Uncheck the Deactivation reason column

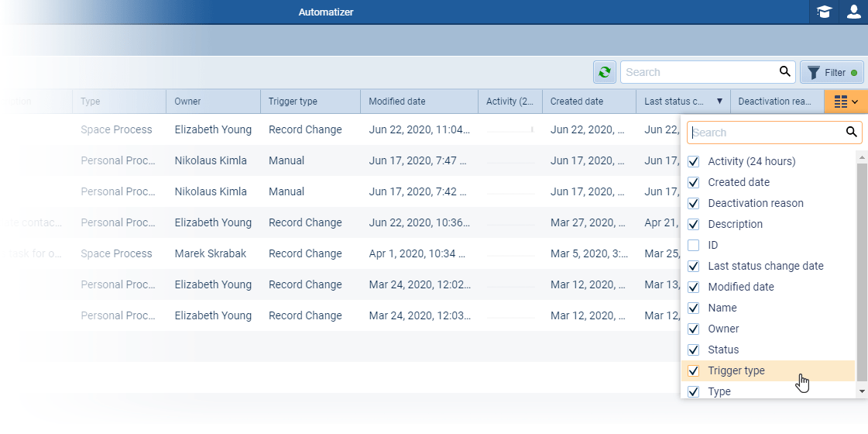pyautogui.click(x=694, y=203)
